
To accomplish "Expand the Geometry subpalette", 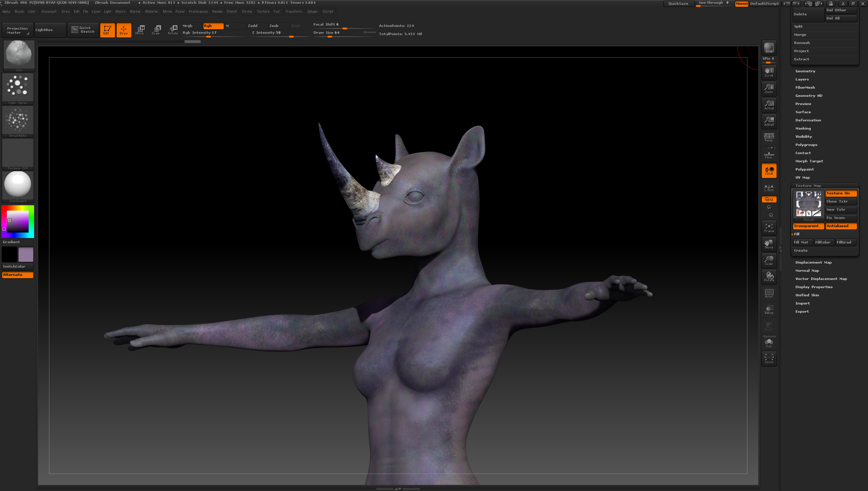I will coord(805,71).
